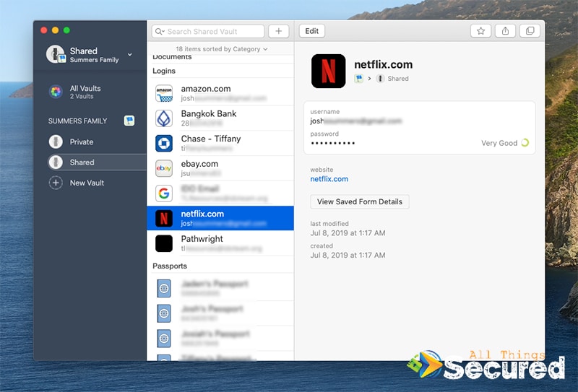
Task: Click last modified date Jul 8, 2019
Action: (x=348, y=233)
